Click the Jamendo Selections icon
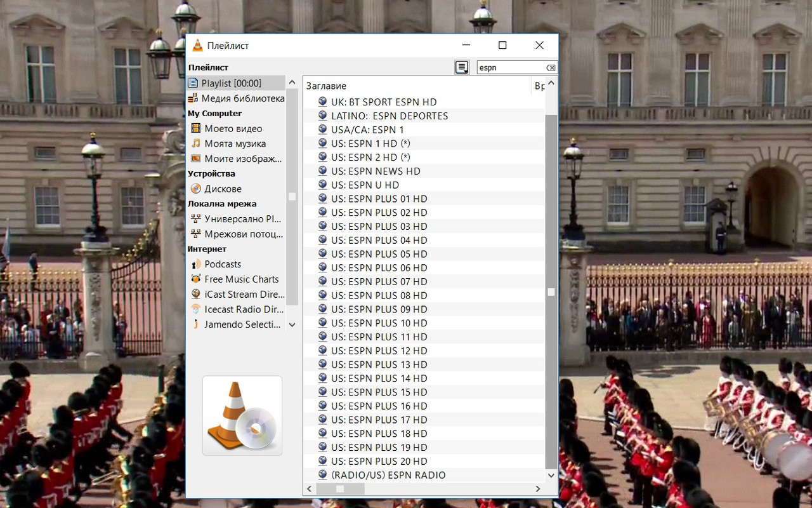 (x=196, y=324)
